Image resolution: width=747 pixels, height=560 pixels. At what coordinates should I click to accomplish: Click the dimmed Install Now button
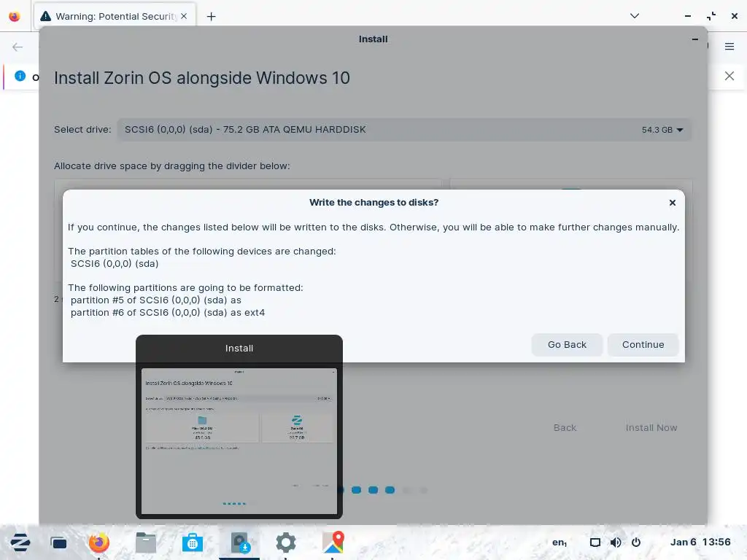(651, 427)
